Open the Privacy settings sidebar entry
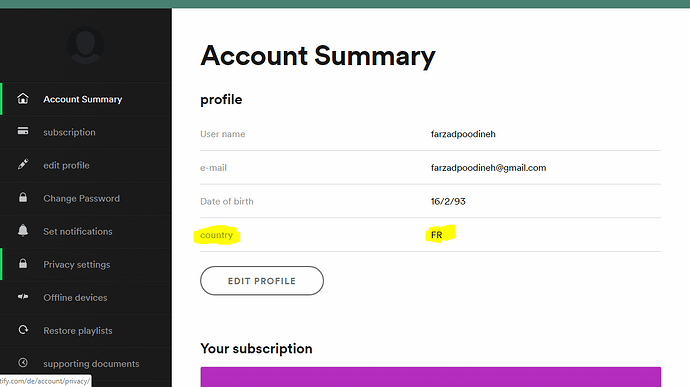 86,264
